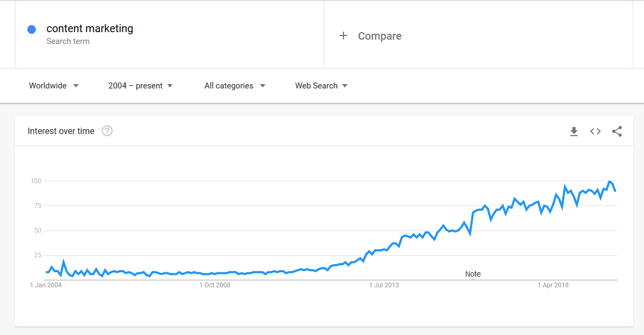Image resolution: width=644 pixels, height=335 pixels.
Task: Click the Note marker on the timeline
Action: pyautogui.click(x=473, y=274)
